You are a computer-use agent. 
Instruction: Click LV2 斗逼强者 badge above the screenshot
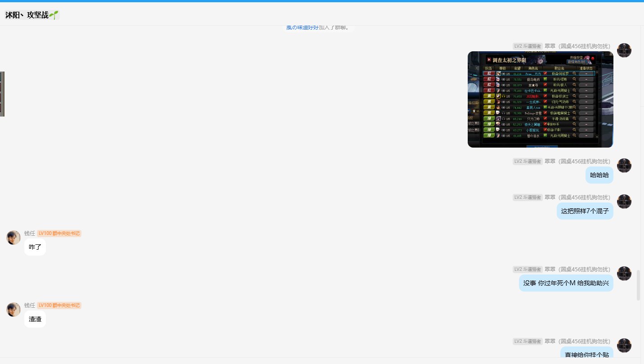tap(528, 46)
